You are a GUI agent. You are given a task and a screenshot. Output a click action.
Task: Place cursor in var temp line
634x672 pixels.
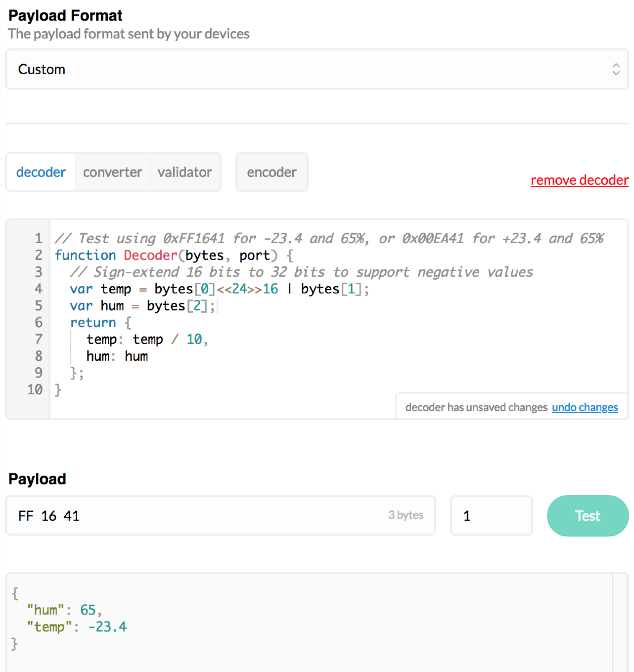tap(219, 289)
